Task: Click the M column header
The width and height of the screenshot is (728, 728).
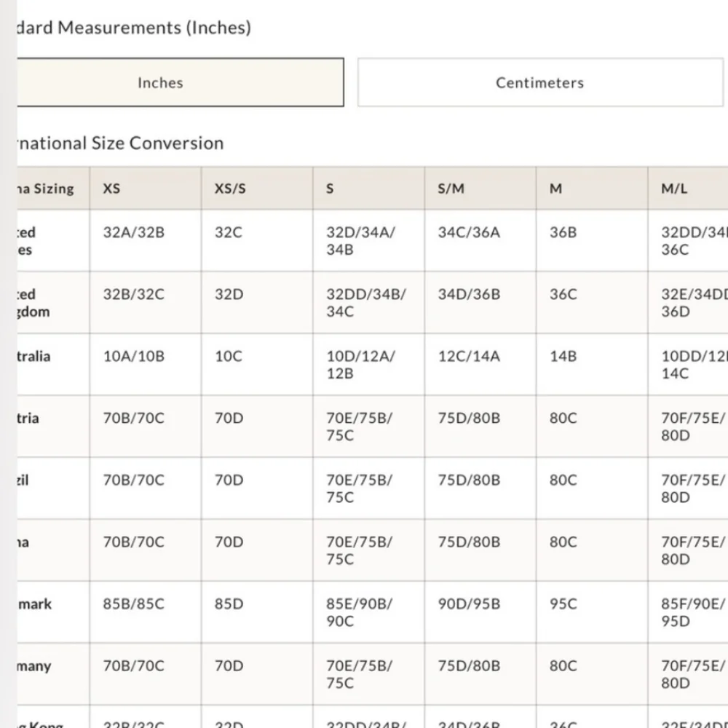Action: 592,189
